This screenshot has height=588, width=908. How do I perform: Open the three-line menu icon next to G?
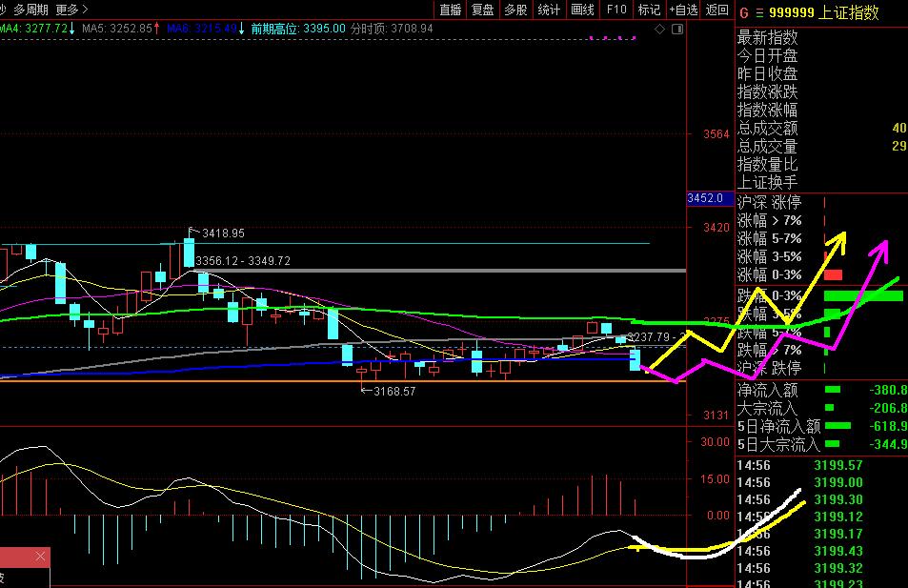coord(759,10)
